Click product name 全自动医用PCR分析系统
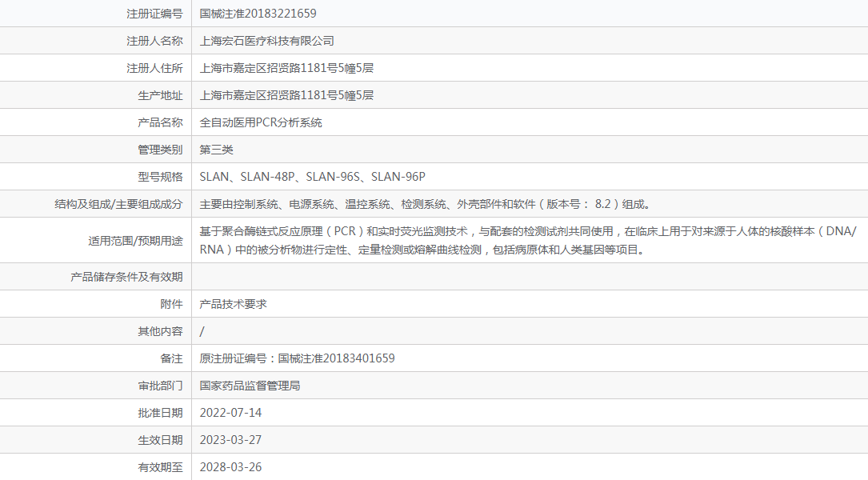 [x=261, y=122]
